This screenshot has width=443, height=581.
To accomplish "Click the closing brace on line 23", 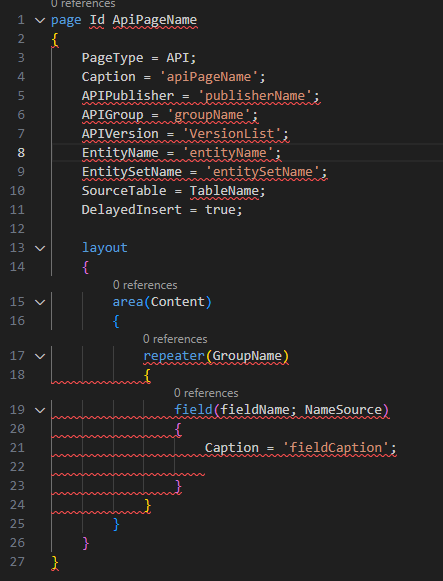I will click(178, 486).
